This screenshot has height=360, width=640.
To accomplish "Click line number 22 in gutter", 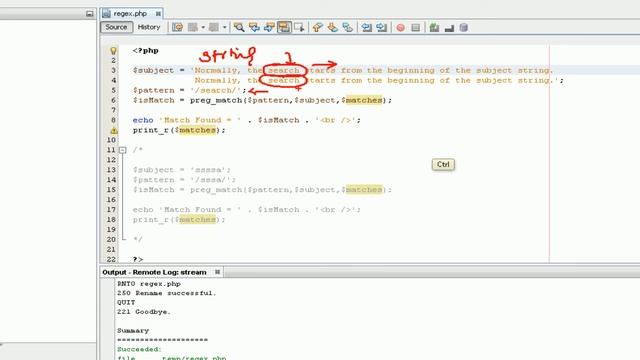I will (x=111, y=259).
